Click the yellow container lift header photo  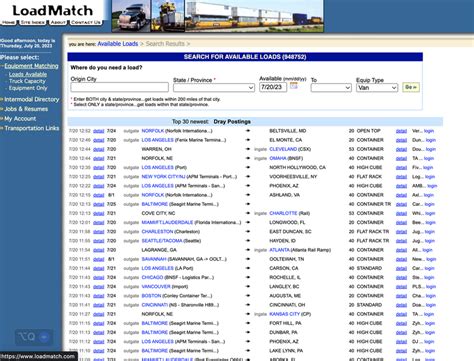click(168, 16)
